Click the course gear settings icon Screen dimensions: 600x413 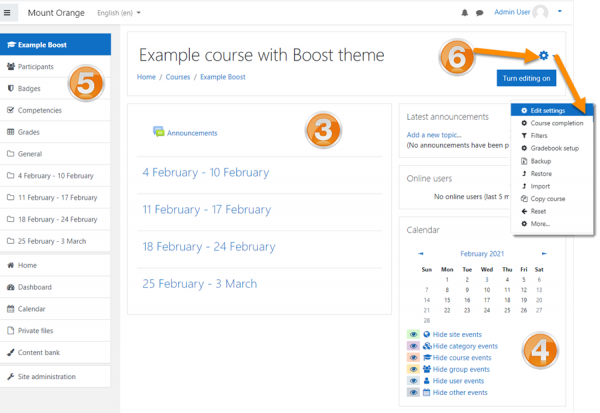543,55
